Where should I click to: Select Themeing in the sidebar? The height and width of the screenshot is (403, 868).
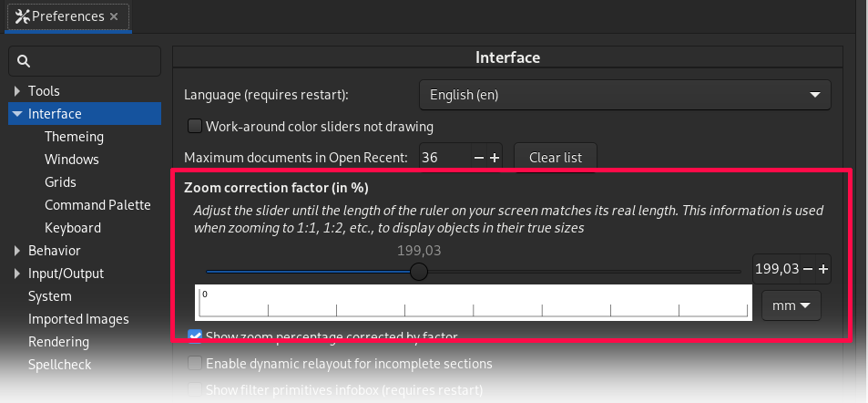[x=74, y=137]
